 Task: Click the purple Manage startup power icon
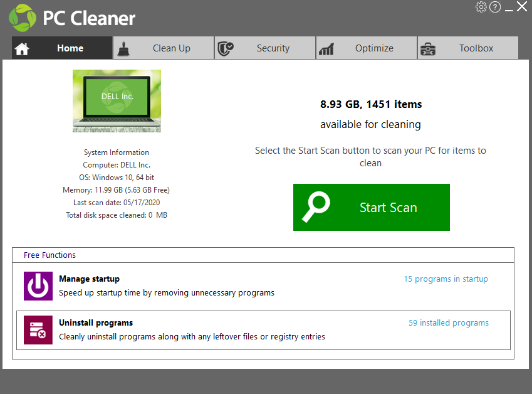click(x=38, y=286)
